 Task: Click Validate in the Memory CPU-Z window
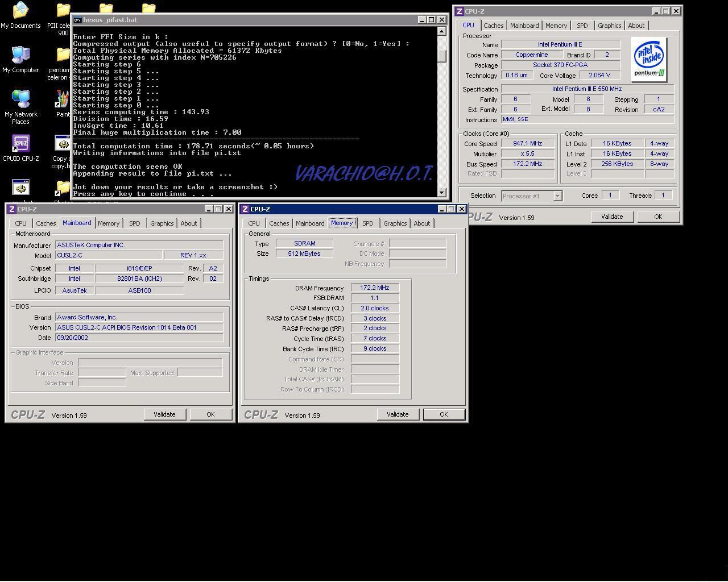pyautogui.click(x=398, y=414)
